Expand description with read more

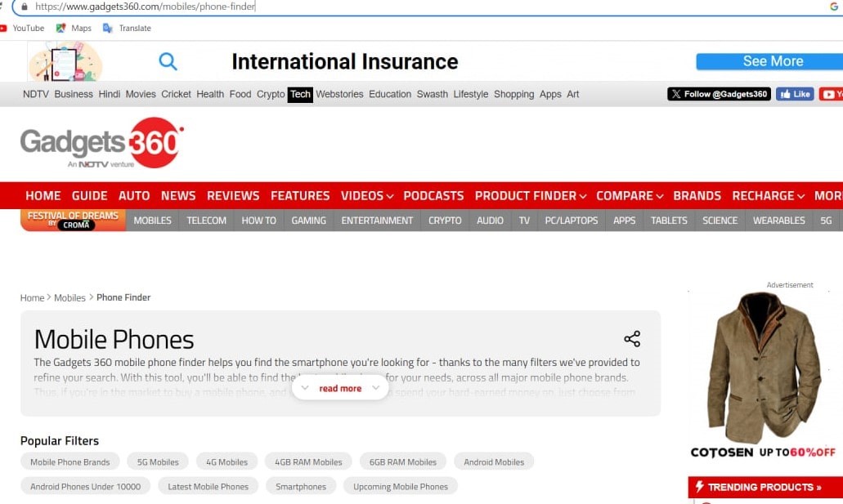340,388
